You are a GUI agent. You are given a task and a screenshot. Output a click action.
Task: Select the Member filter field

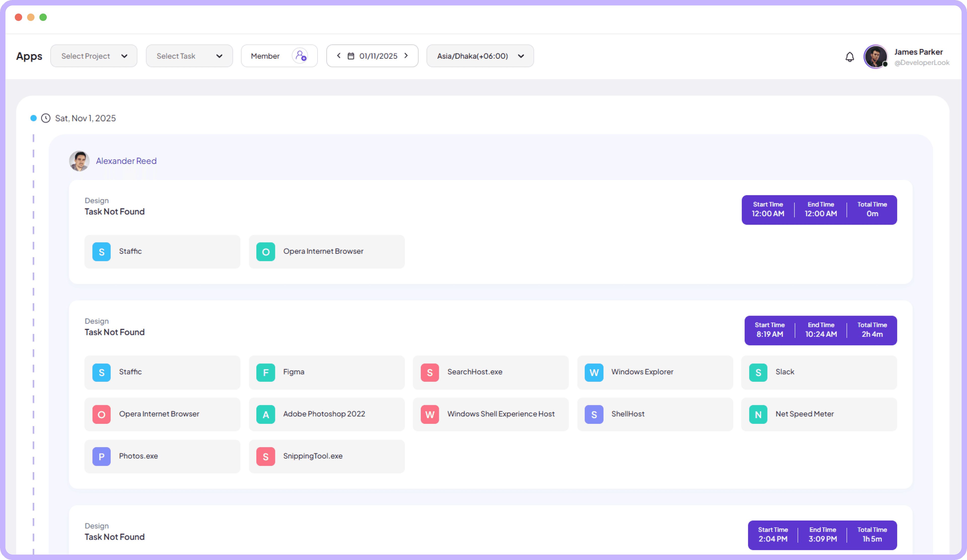[x=265, y=56]
